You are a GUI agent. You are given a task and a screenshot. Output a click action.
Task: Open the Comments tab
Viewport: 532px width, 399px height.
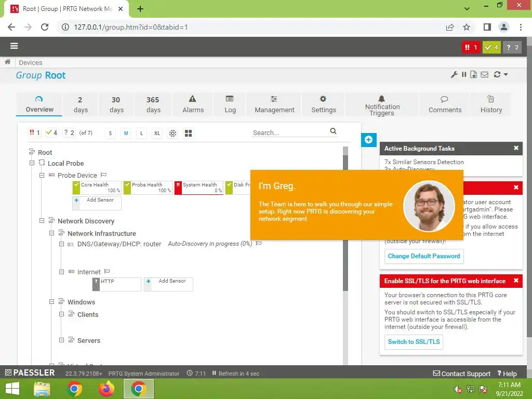pyautogui.click(x=445, y=104)
